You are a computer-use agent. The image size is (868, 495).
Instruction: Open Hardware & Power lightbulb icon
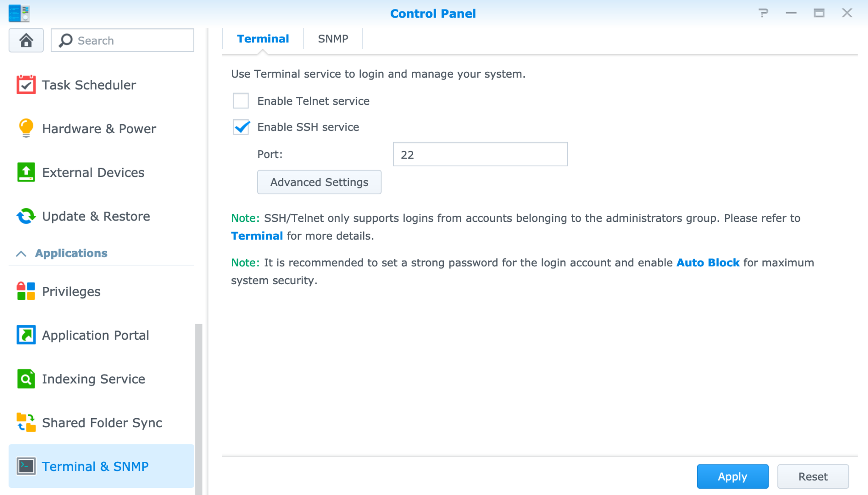(26, 128)
